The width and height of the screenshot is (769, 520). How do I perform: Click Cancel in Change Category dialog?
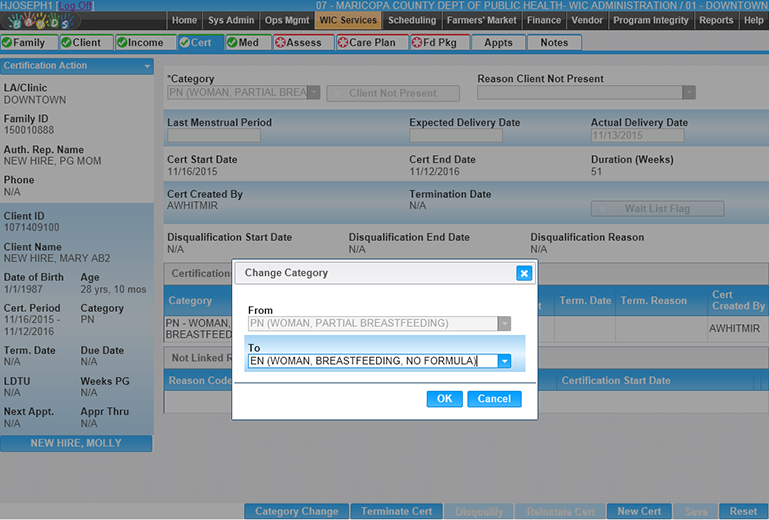click(494, 399)
